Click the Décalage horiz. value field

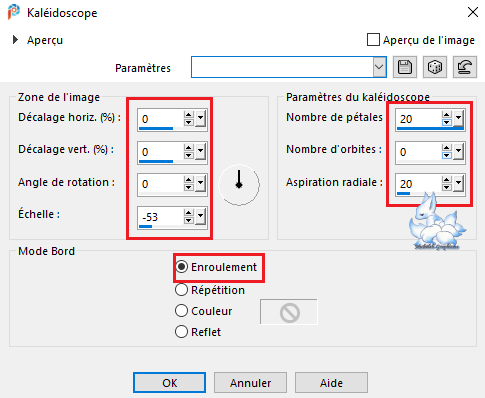coord(160,119)
